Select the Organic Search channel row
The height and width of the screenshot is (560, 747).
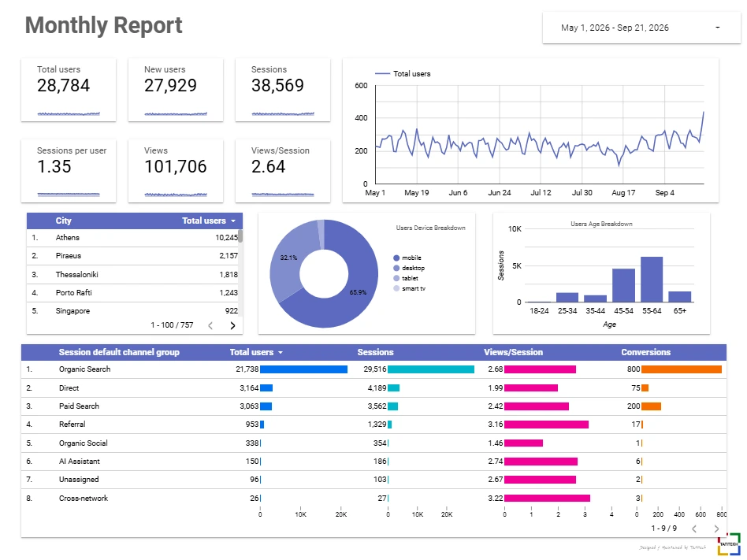[374, 369]
